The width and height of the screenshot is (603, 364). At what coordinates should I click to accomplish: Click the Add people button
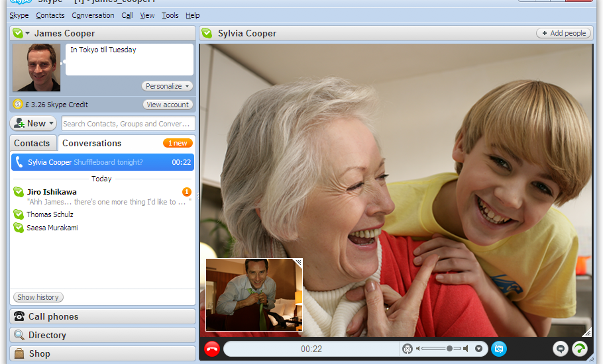coord(564,33)
